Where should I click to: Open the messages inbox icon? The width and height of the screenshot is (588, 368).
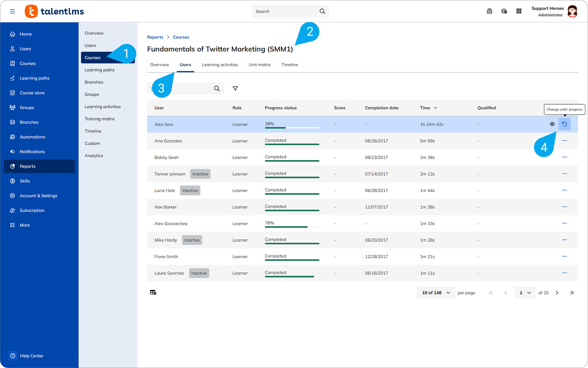tap(489, 11)
